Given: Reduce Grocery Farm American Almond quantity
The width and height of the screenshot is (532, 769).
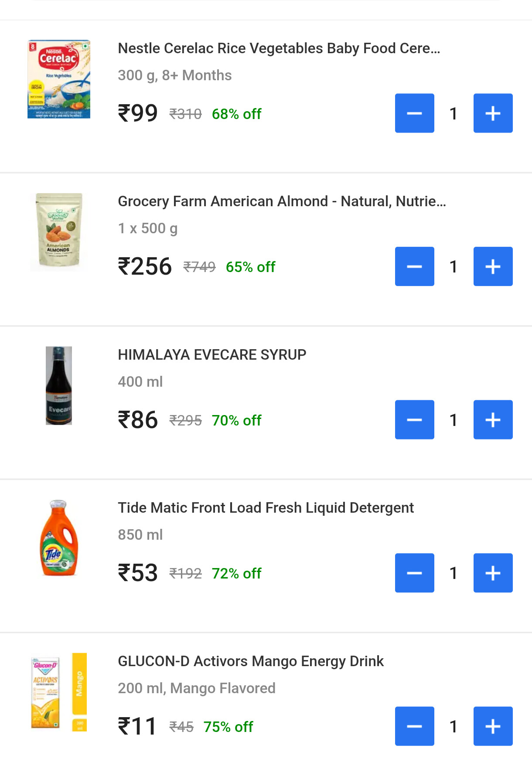Looking at the screenshot, I should (414, 266).
